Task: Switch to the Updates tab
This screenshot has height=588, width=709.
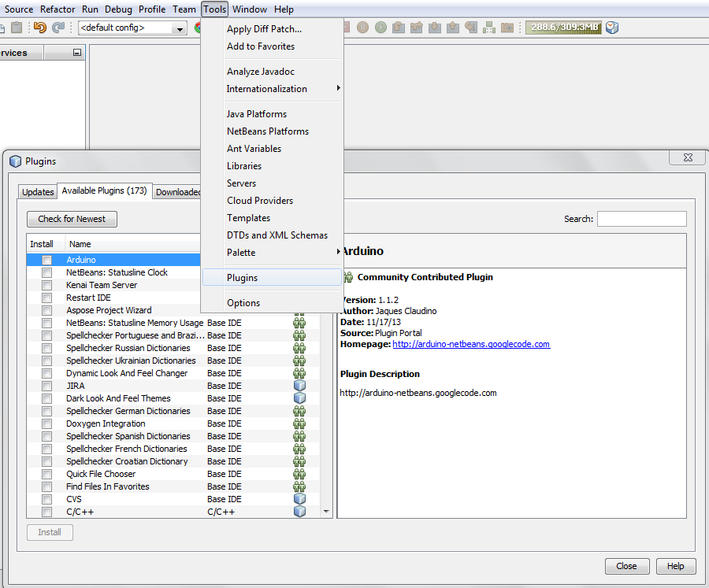Action: [37, 191]
